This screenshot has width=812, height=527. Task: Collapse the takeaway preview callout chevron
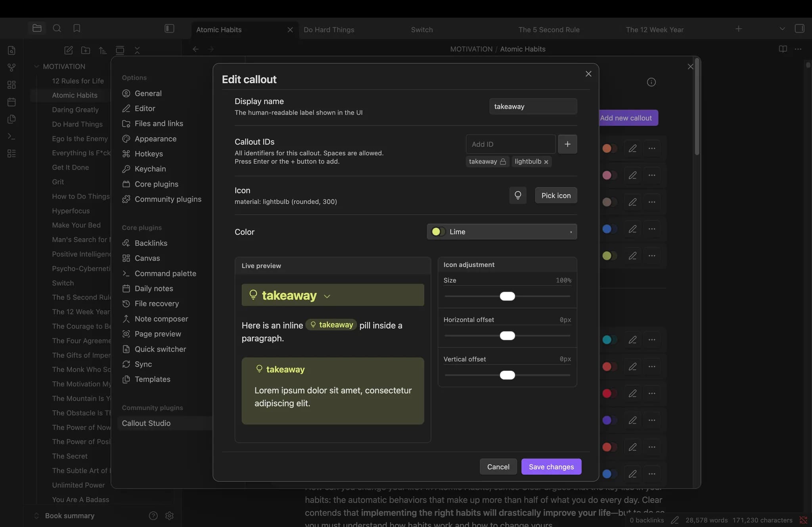pyautogui.click(x=327, y=296)
